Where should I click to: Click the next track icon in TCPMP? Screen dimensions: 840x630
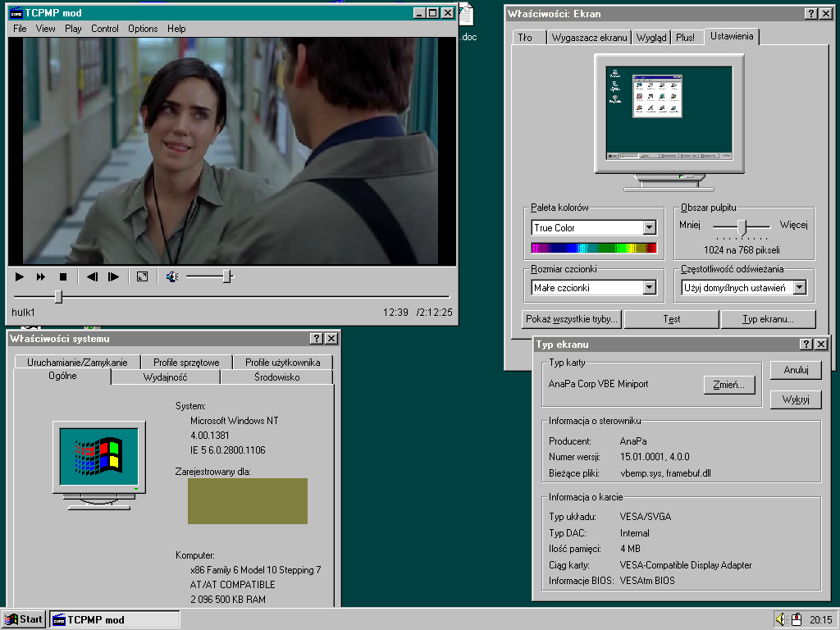click(x=113, y=277)
